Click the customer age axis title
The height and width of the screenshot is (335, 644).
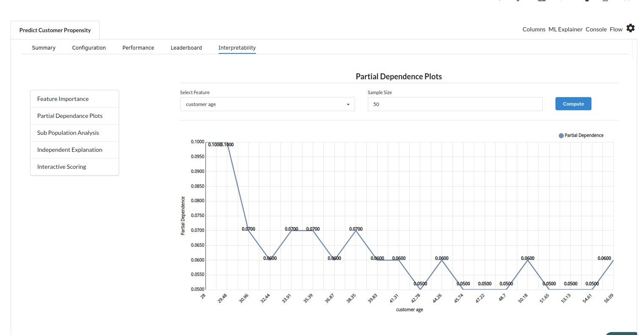[409, 310]
